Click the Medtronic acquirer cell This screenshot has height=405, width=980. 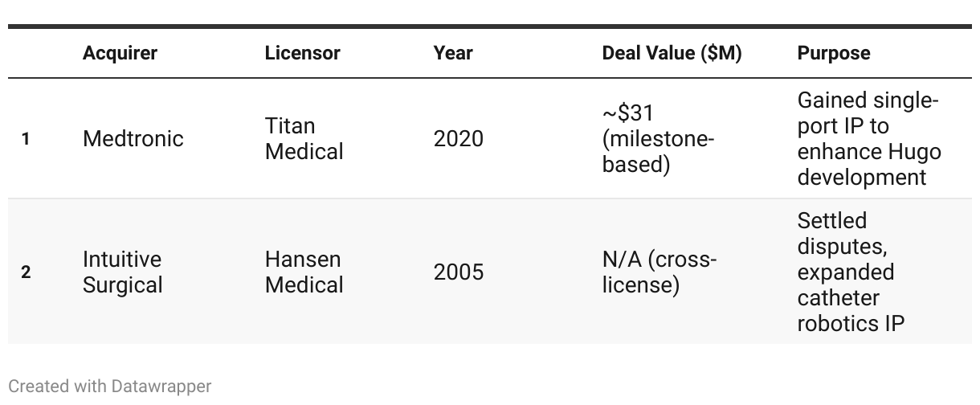tap(133, 138)
